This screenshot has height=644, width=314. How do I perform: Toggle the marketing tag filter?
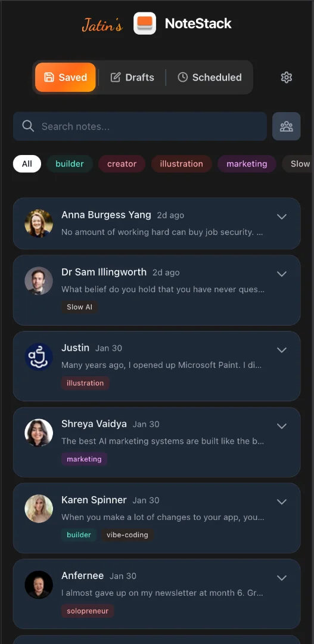click(x=247, y=164)
